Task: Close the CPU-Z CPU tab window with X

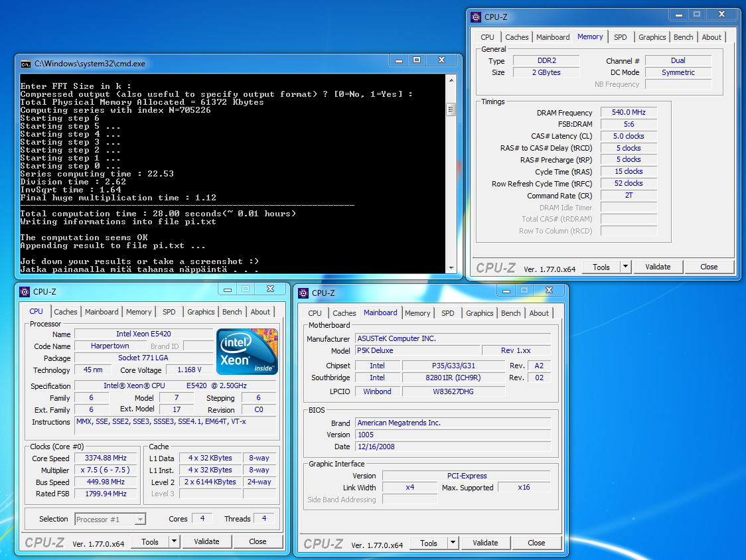Action: (270, 289)
